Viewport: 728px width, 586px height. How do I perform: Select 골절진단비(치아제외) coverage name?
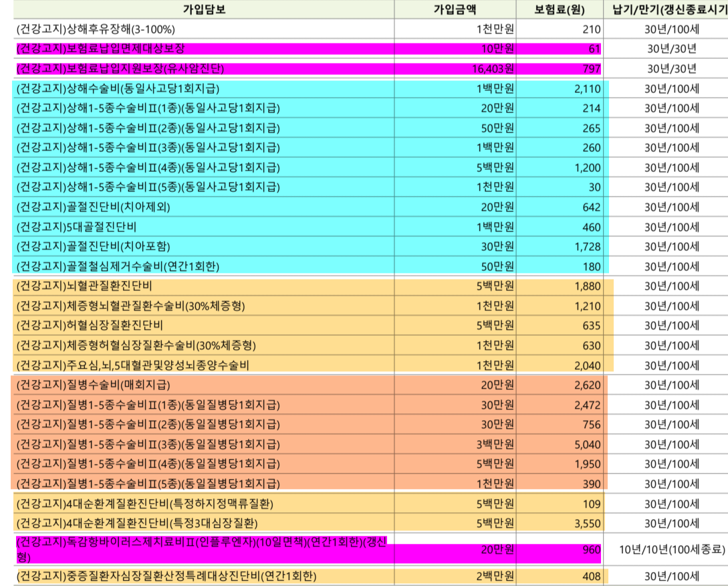(x=94, y=207)
